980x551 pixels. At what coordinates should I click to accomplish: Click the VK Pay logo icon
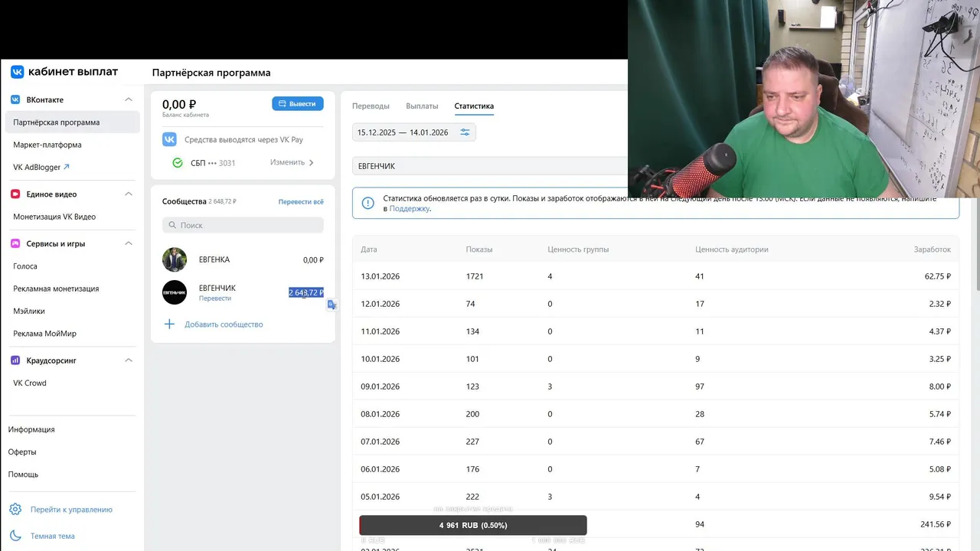click(170, 140)
